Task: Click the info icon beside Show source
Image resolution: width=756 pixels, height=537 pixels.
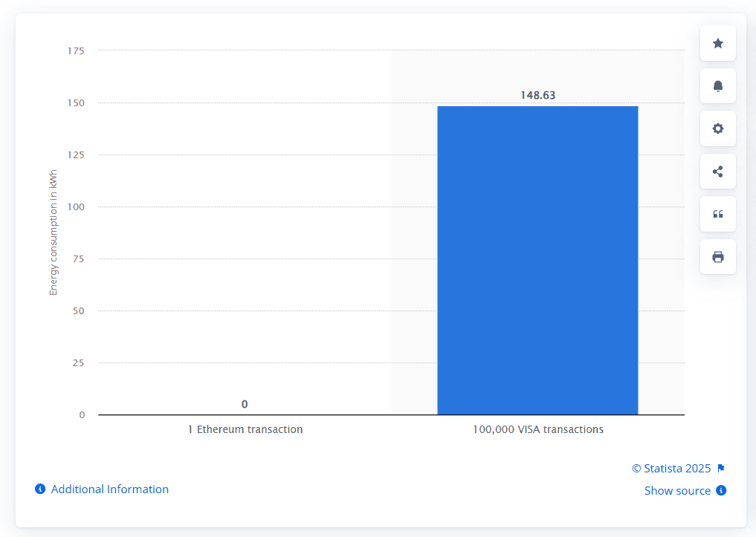Action: click(x=720, y=490)
